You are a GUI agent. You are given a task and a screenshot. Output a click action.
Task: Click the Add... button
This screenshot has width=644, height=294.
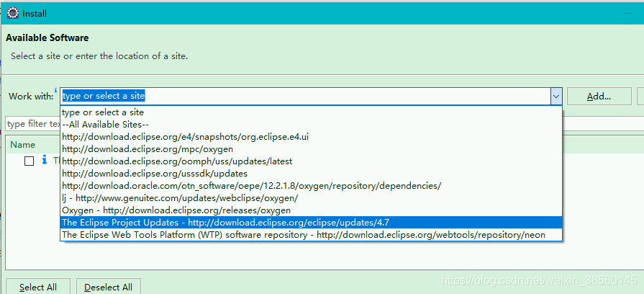coord(599,97)
